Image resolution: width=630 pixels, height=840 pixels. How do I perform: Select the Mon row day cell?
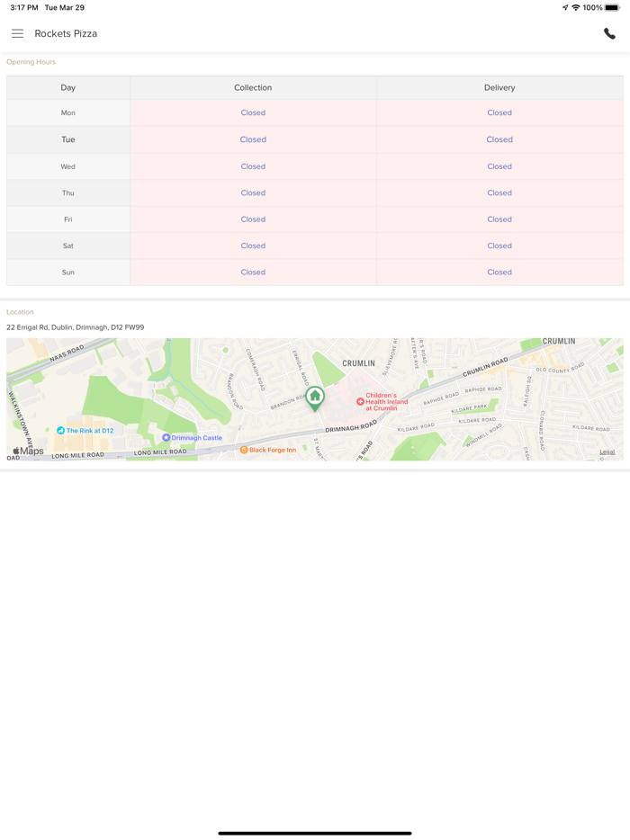point(68,112)
